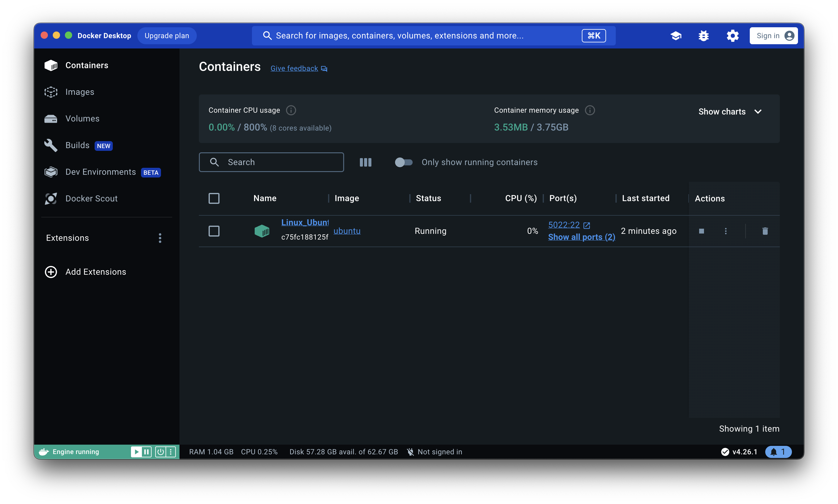Open port 5022:22 link

(x=564, y=224)
